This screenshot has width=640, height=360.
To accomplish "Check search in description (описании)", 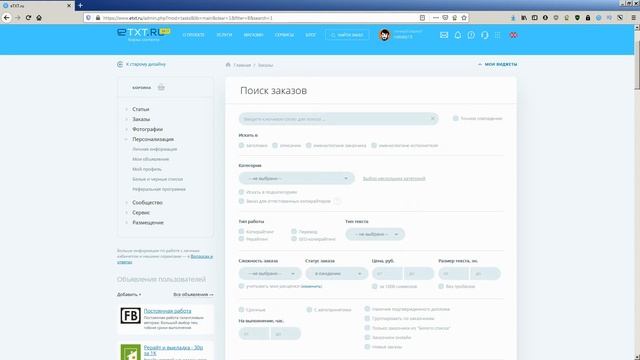I will pyautogui.click(x=275, y=145).
